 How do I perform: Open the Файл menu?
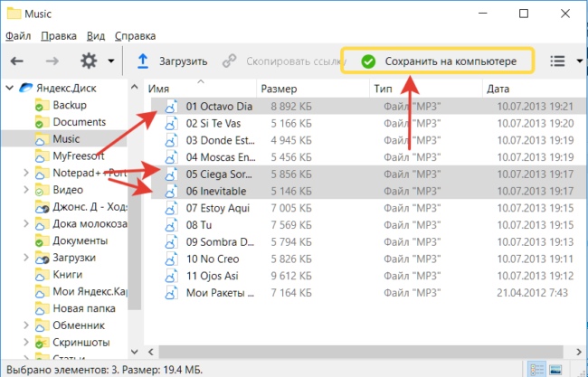[x=18, y=36]
